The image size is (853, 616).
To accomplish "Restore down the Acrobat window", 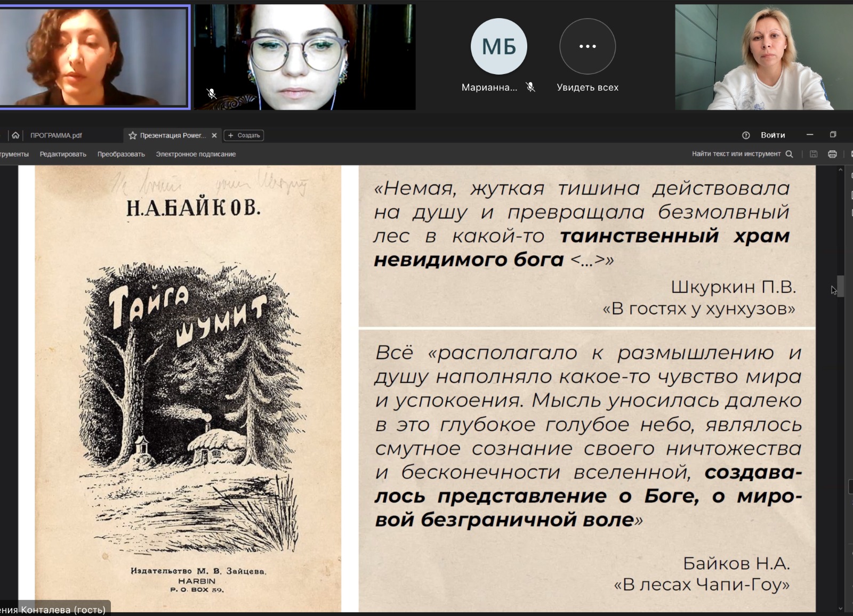I will [833, 135].
